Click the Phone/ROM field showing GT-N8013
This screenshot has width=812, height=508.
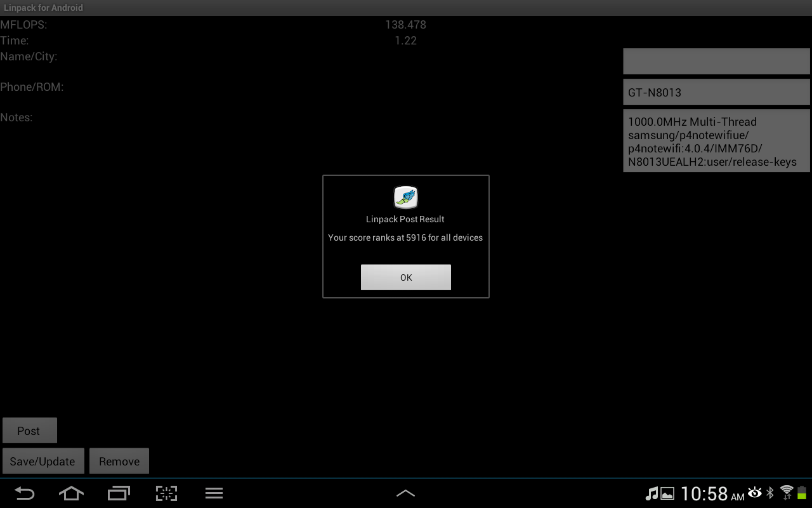tap(716, 92)
